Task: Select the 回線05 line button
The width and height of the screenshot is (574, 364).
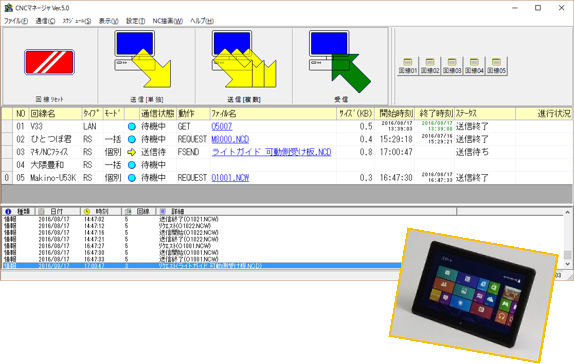Action: 496,66
